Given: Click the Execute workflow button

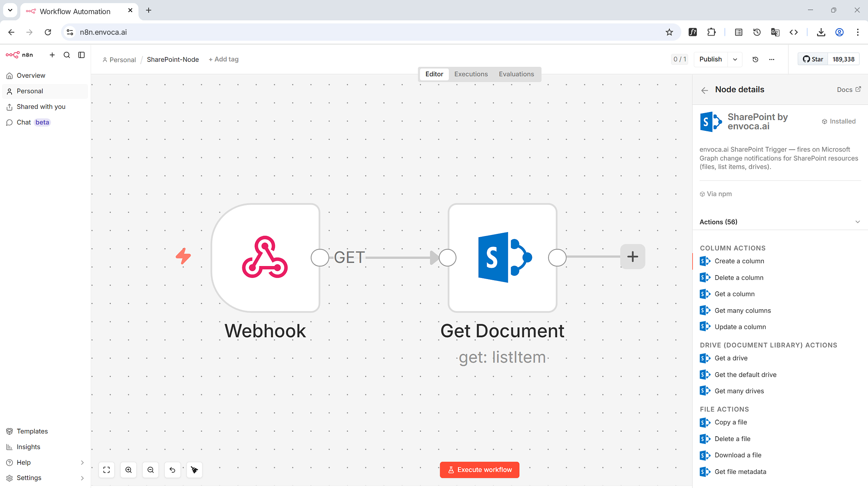Looking at the screenshot, I should click(480, 470).
